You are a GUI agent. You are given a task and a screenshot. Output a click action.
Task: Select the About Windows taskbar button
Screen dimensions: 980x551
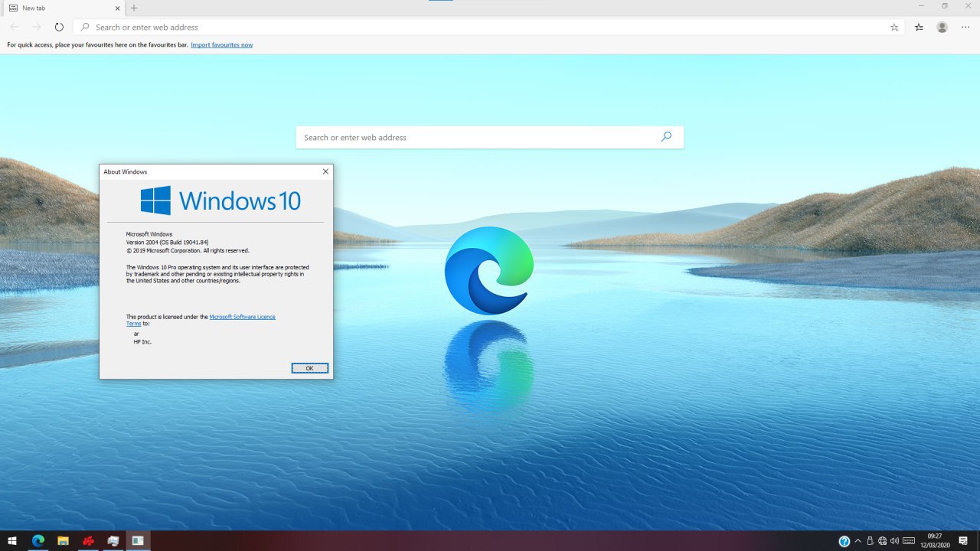pyautogui.click(x=138, y=541)
